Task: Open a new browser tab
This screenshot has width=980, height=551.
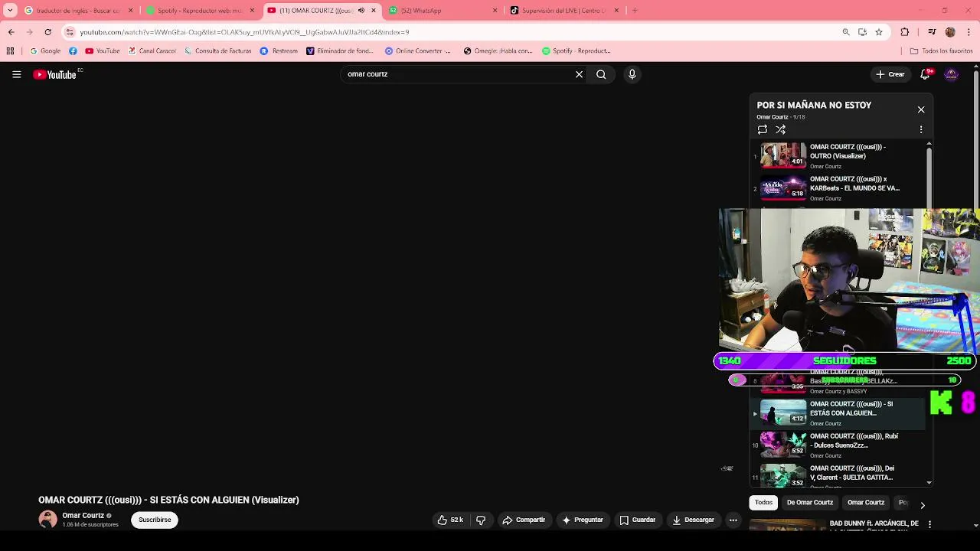Action: (x=635, y=11)
